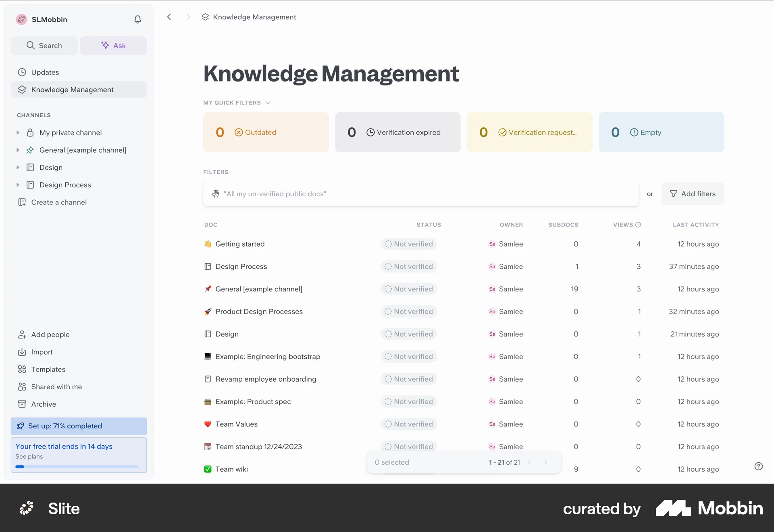
Task: Expand the General example channel
Action: pos(18,150)
